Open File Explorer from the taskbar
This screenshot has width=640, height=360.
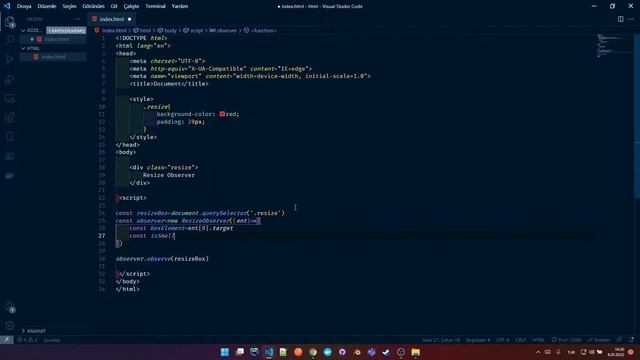[416, 352]
